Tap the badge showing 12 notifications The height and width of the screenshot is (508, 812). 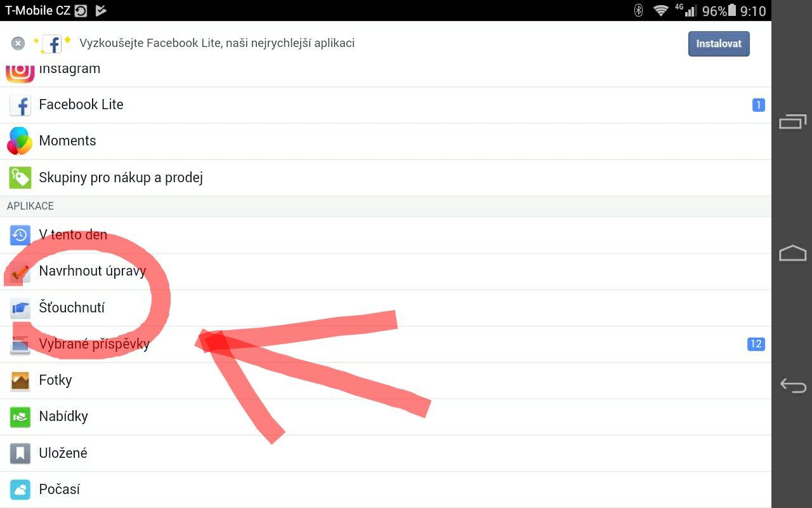click(756, 344)
